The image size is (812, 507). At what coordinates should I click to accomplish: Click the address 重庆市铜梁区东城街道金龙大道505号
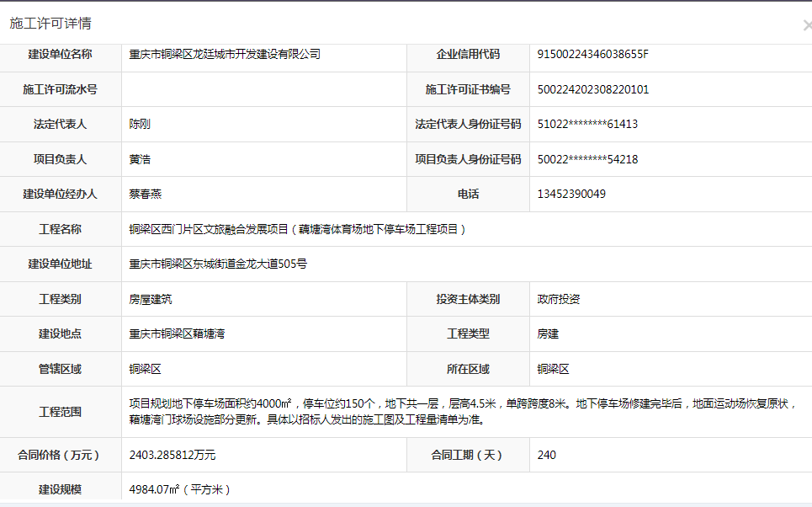pyautogui.click(x=218, y=264)
